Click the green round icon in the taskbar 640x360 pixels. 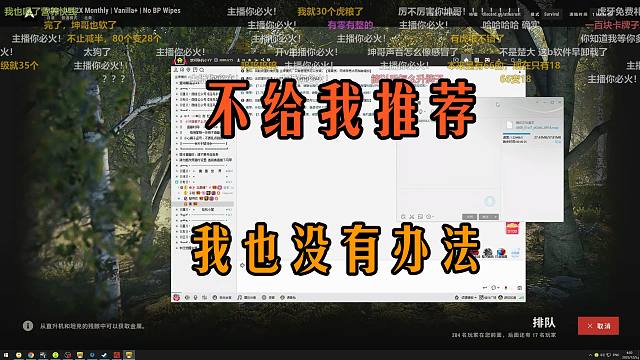(55, 355)
